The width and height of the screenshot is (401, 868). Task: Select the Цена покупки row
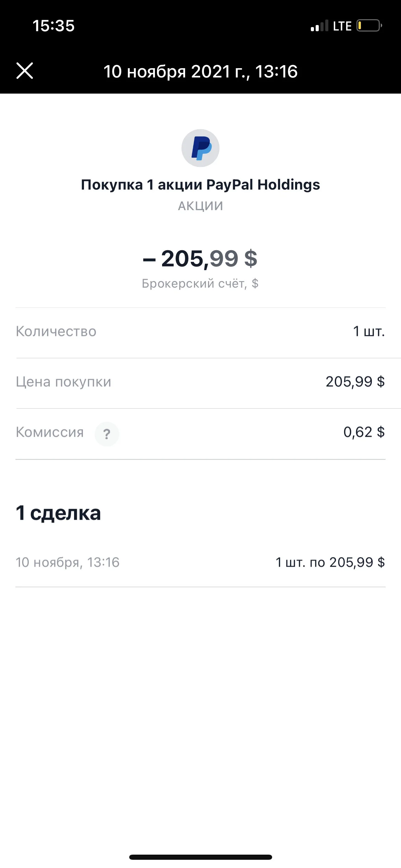coord(200,382)
